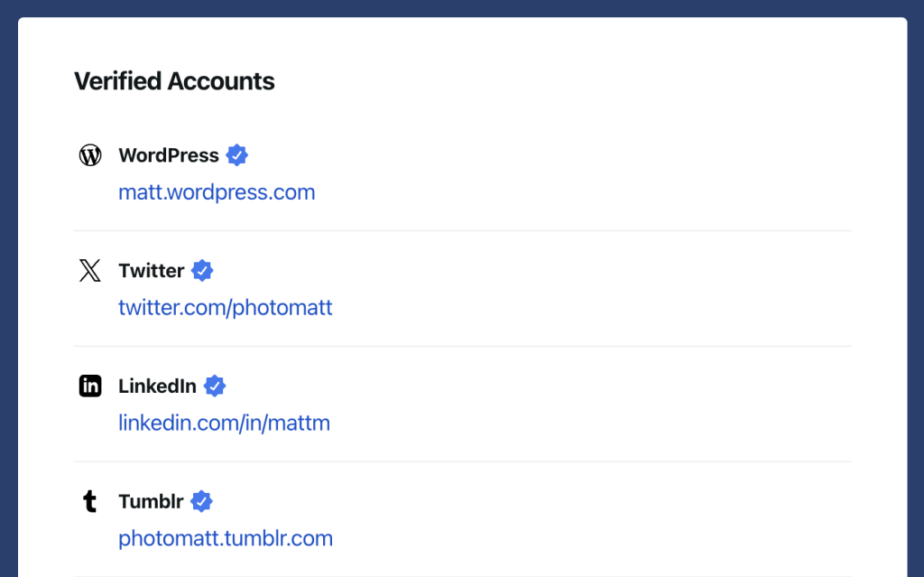
Task: Click the Tumblr logo icon
Action: [90, 502]
